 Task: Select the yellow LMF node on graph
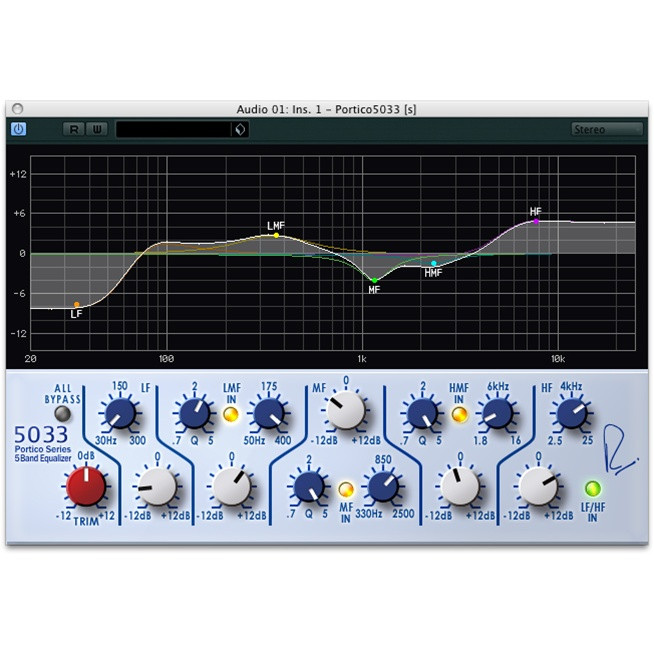tap(276, 236)
